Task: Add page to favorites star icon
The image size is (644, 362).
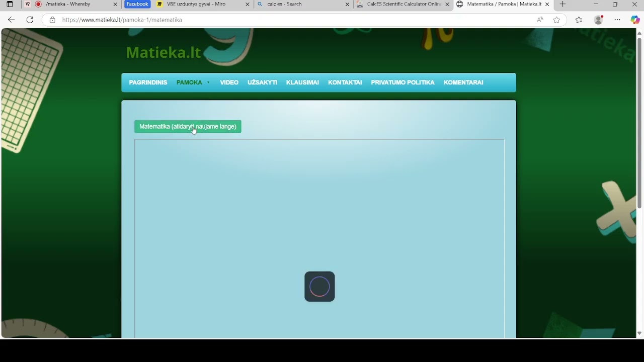Action: pyautogui.click(x=556, y=20)
